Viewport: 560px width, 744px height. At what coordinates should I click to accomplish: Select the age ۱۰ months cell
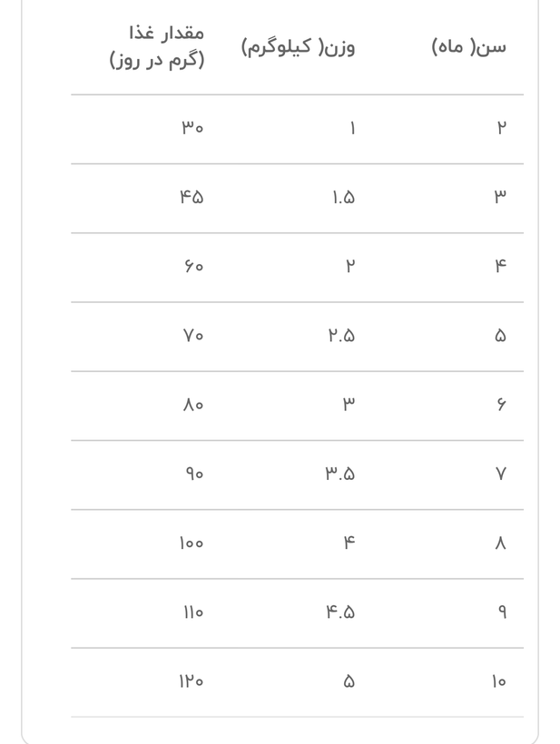point(499,681)
